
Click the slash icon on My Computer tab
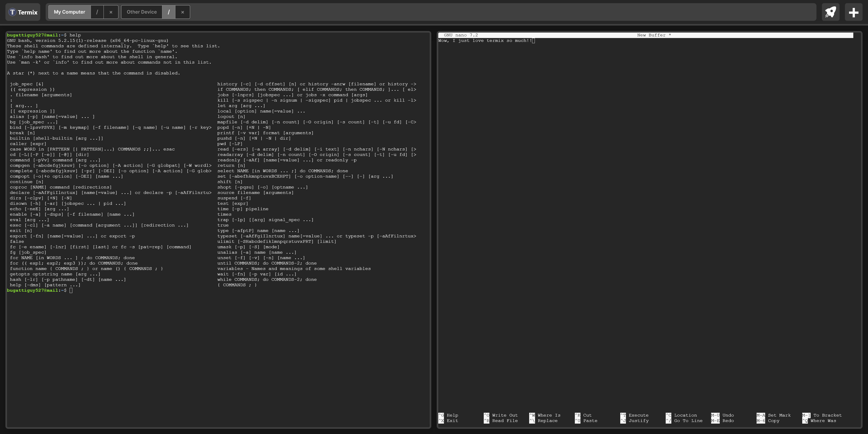(97, 12)
